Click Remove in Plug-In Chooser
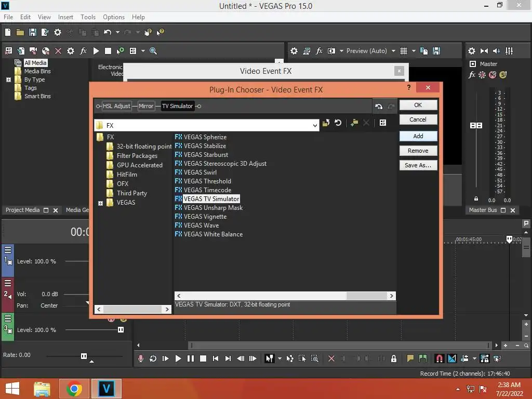This screenshot has height=399, width=532. click(x=418, y=151)
